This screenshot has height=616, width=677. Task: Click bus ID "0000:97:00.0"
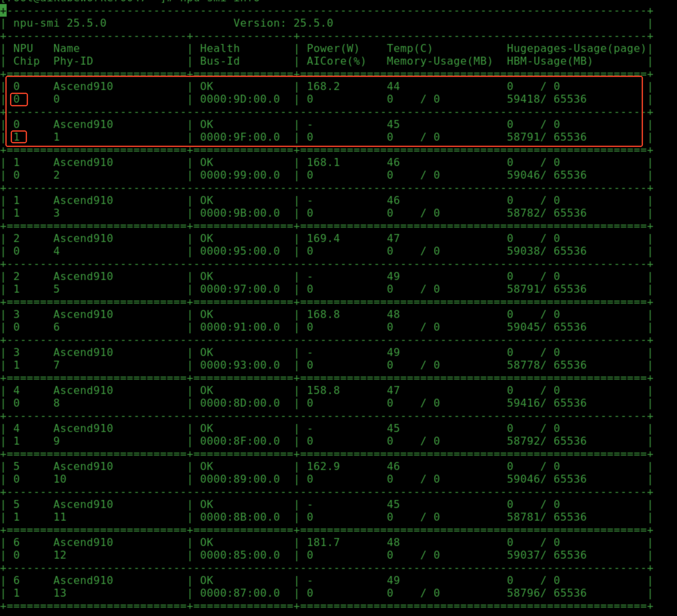pyautogui.click(x=240, y=289)
